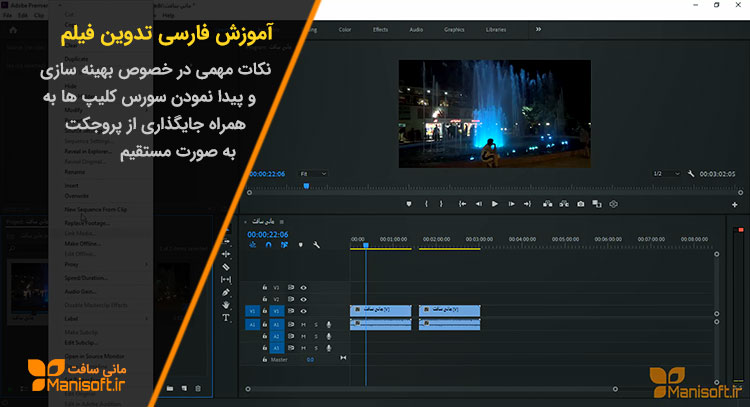Select the Slip tool
This screenshot has width=750, height=407.
tap(226, 279)
